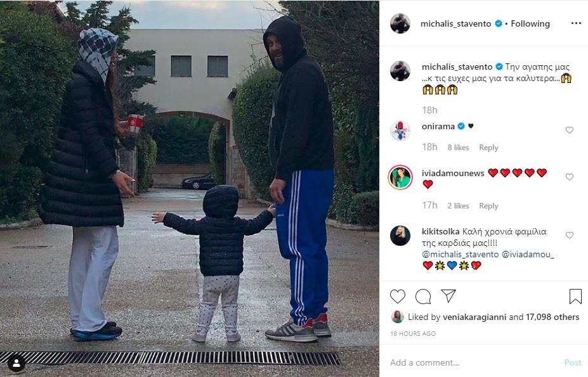Open iviadamounews story avatar
588x377 pixels.
point(400,177)
